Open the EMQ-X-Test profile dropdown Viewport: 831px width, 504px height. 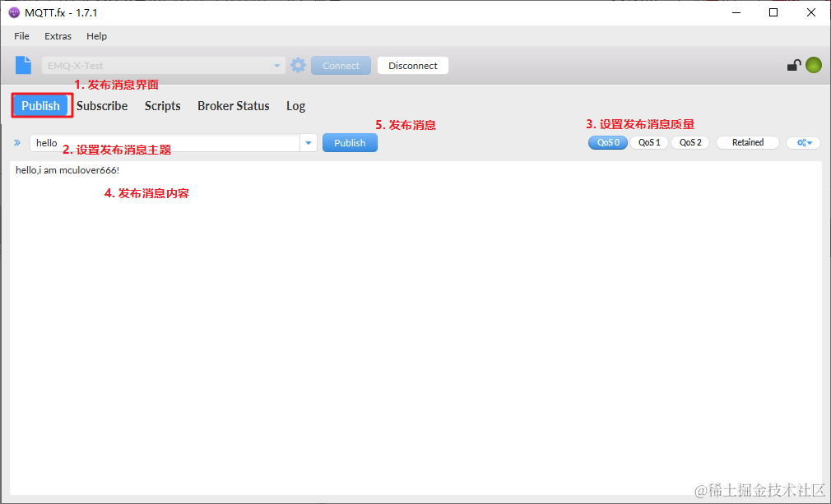pos(163,66)
